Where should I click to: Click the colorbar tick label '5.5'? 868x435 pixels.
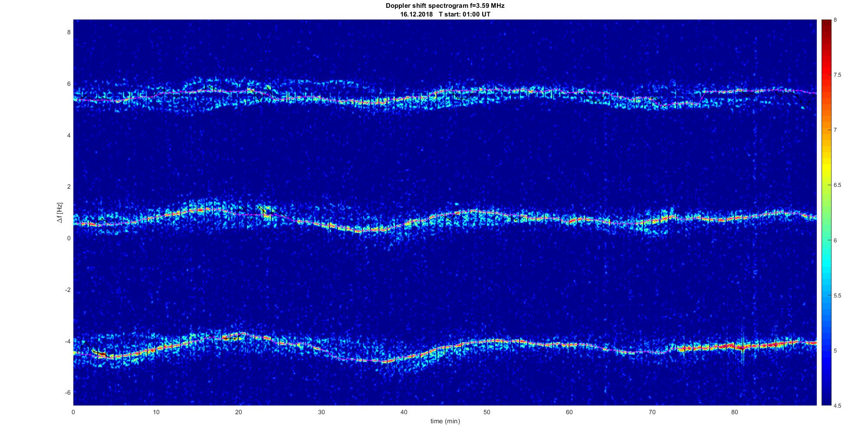tap(837, 296)
